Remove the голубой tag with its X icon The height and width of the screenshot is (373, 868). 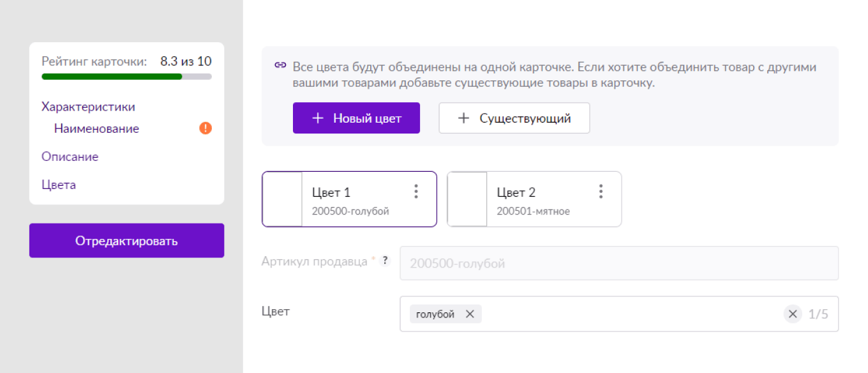[x=470, y=314]
